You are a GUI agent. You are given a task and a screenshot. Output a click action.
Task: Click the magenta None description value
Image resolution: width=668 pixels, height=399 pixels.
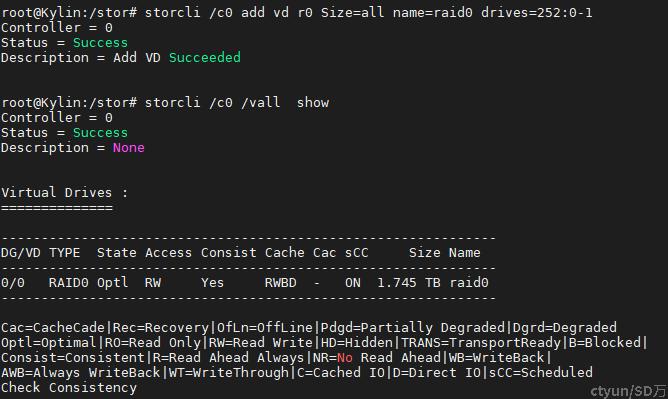129,148
